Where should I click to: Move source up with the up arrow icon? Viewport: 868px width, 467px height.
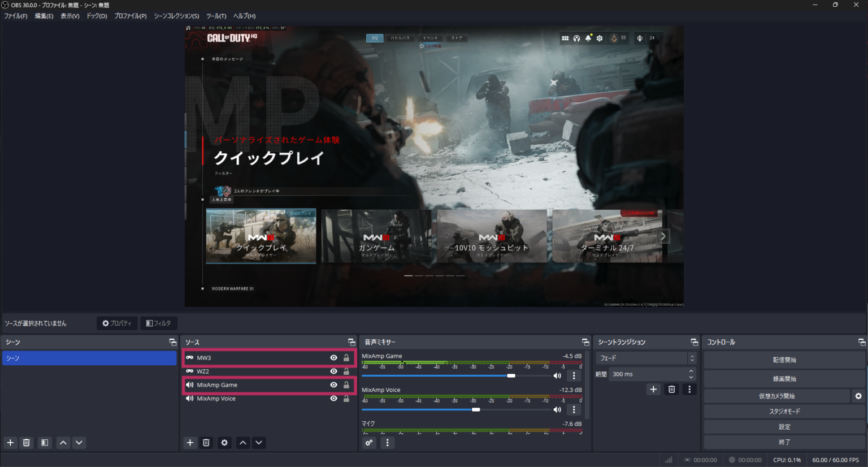click(x=242, y=443)
